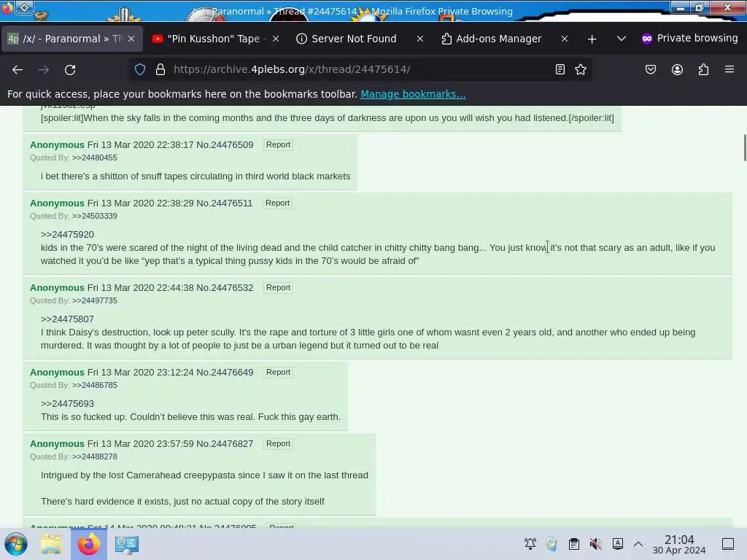Click post number No.24476532
Viewport: 747px width, 560px height.
point(225,287)
